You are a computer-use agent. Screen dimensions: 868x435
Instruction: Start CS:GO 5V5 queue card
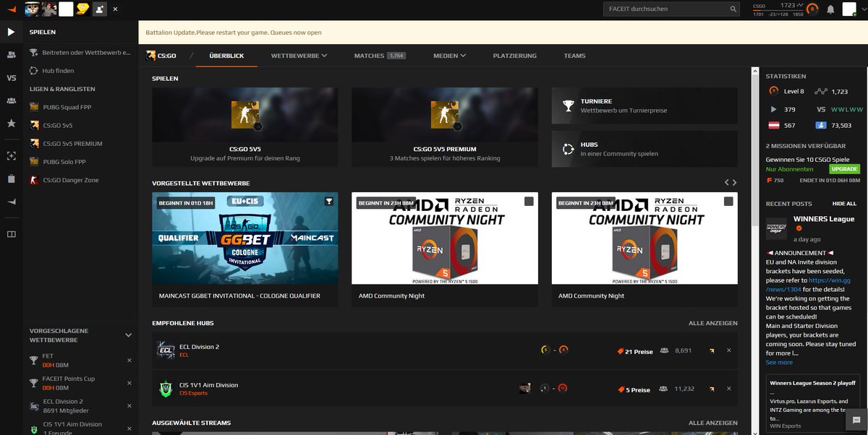[245, 126]
